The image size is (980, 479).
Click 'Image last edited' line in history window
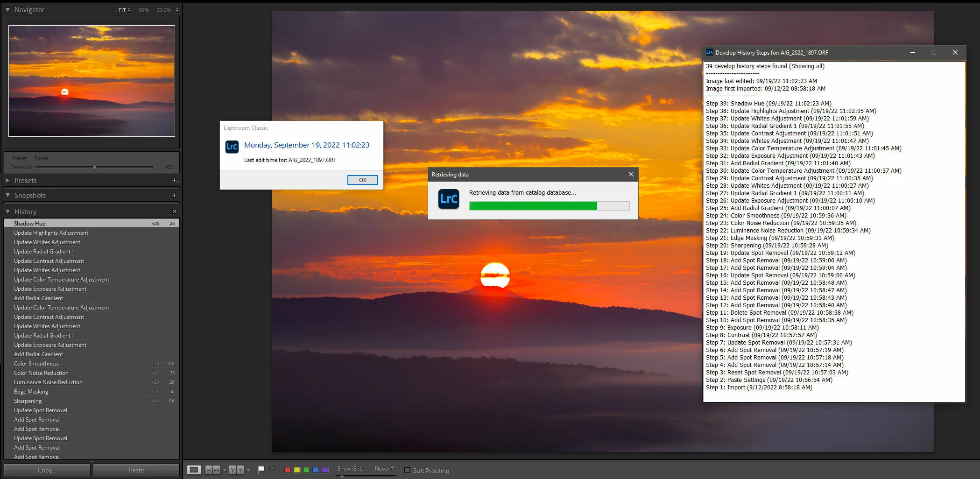(761, 81)
